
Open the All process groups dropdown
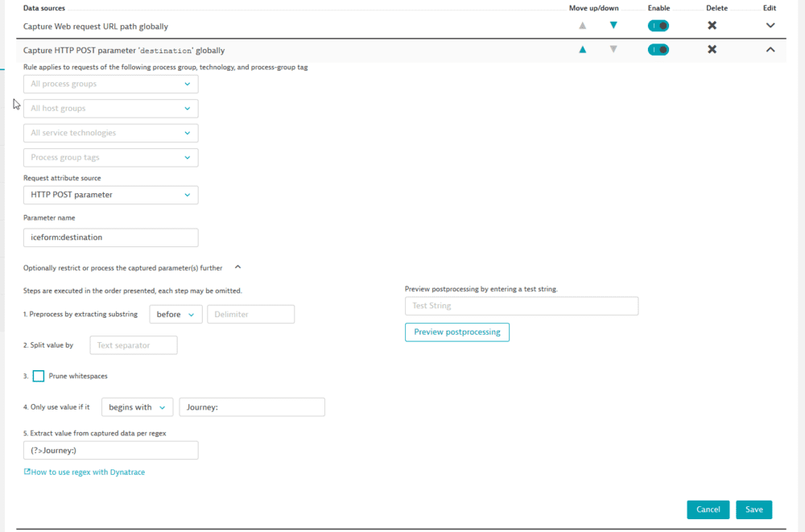pyautogui.click(x=110, y=84)
